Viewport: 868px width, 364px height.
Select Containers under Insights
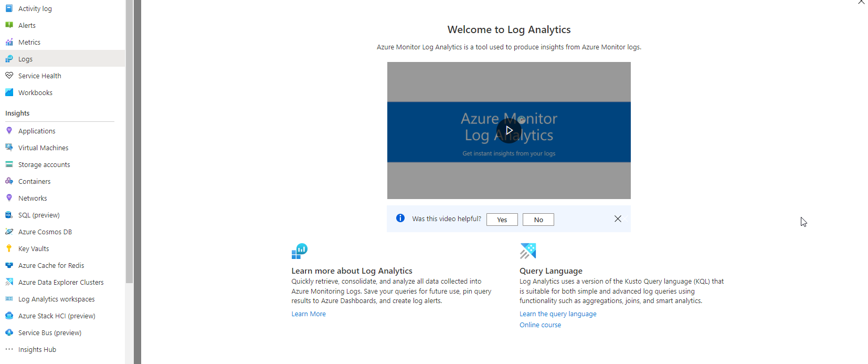34,181
